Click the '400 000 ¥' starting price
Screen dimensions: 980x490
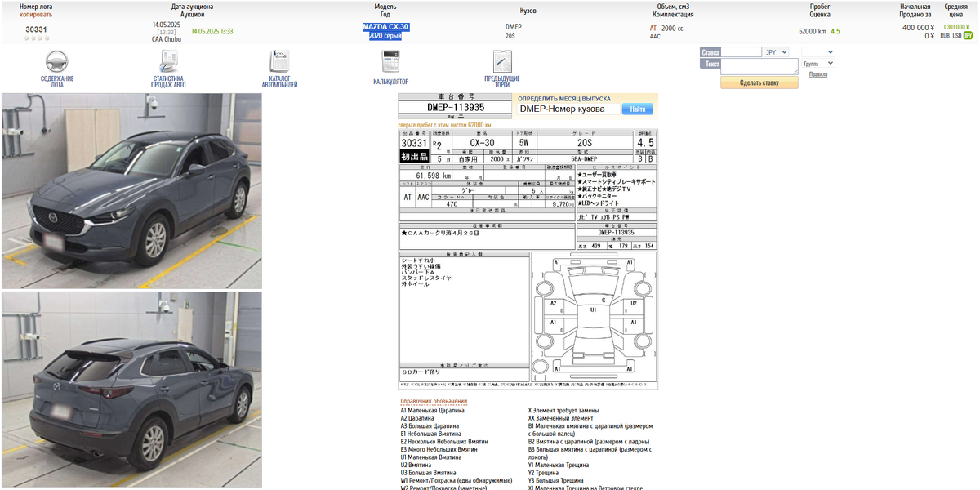pyautogui.click(x=918, y=27)
